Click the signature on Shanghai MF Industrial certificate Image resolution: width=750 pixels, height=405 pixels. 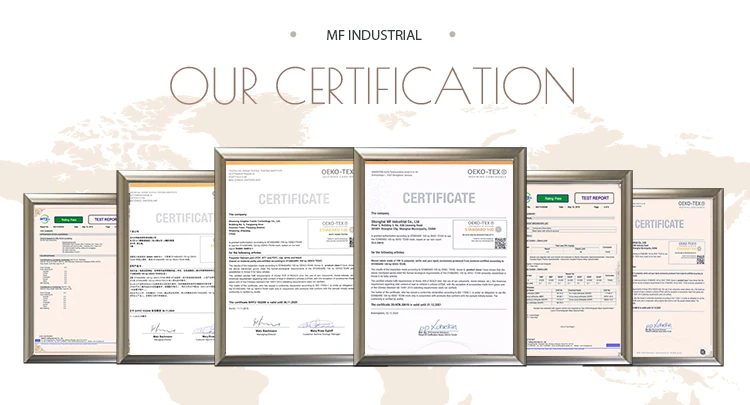pyautogui.click(x=438, y=328)
